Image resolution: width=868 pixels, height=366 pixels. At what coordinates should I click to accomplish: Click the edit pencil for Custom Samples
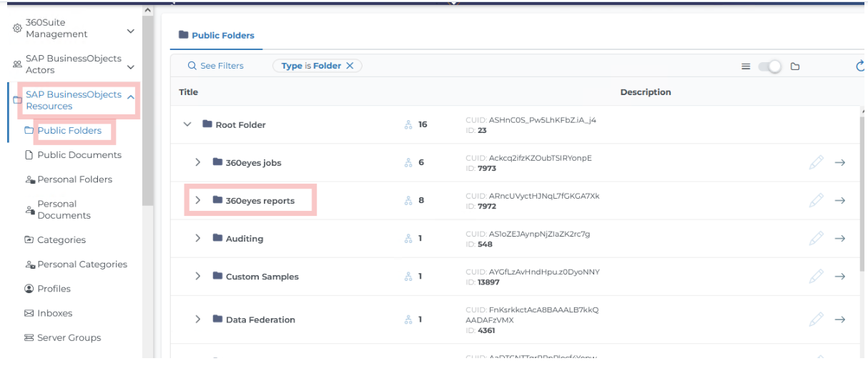pos(816,276)
